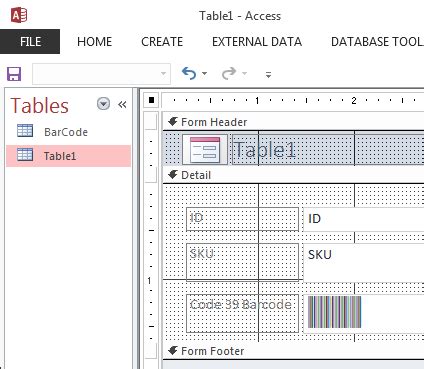Screen dimensions: 424x369
Task: Click the horizontal ruler at mark 2
Action: click(x=354, y=100)
